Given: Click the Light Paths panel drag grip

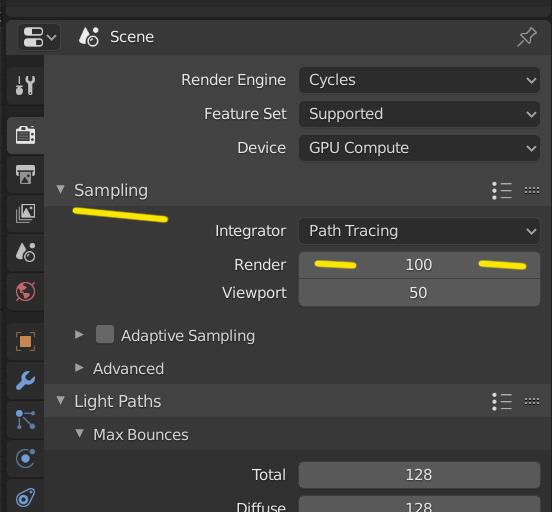Looking at the screenshot, I should tap(532, 402).
